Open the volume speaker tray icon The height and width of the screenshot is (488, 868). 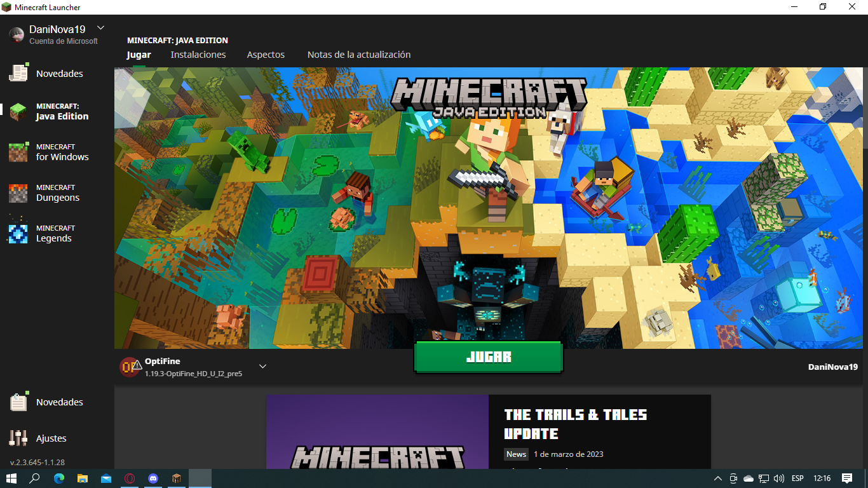click(779, 478)
